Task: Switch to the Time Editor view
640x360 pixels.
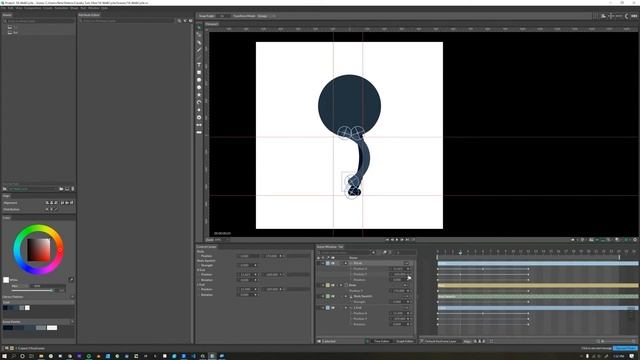Action: pos(381,341)
